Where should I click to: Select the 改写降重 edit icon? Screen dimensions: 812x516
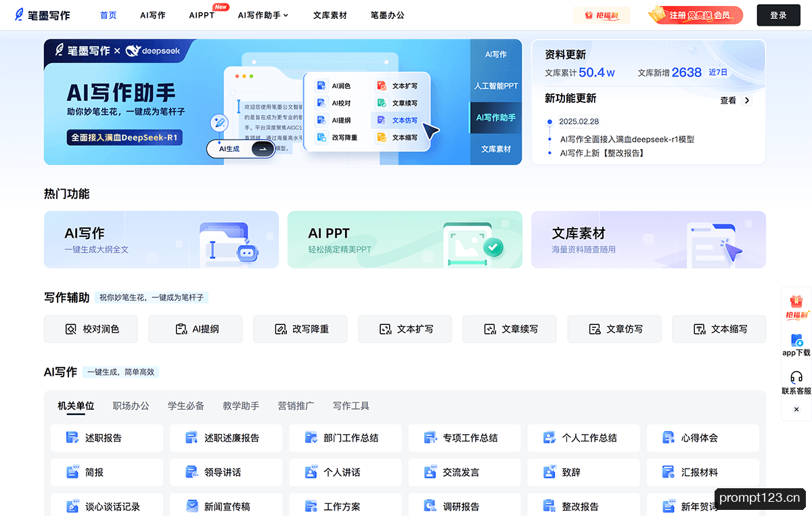281,329
